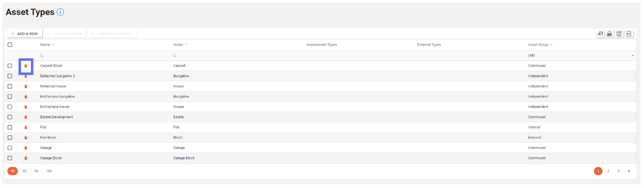Open the Notes column header filter

click(x=186, y=45)
